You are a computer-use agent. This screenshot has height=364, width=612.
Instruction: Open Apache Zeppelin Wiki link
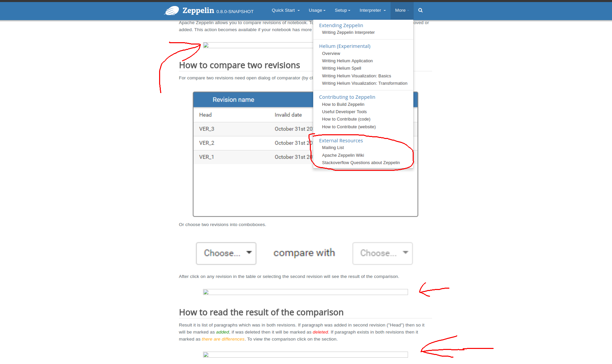(x=343, y=155)
